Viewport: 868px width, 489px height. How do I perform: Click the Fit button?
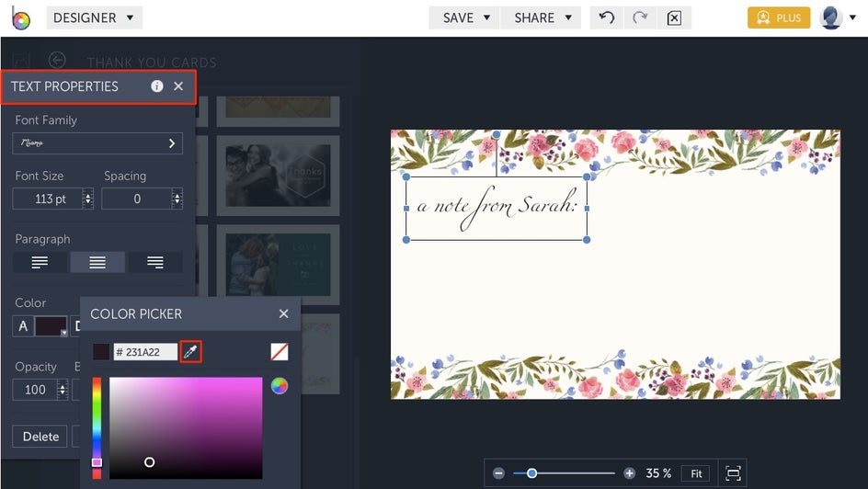pyautogui.click(x=696, y=473)
